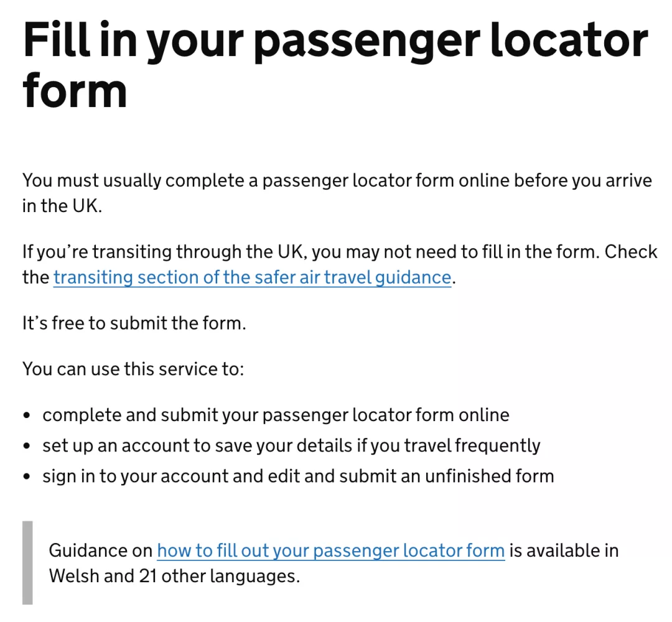672x622 pixels.
Task: Click the bullet dot before 'set up an account'
Action: pos(27,446)
